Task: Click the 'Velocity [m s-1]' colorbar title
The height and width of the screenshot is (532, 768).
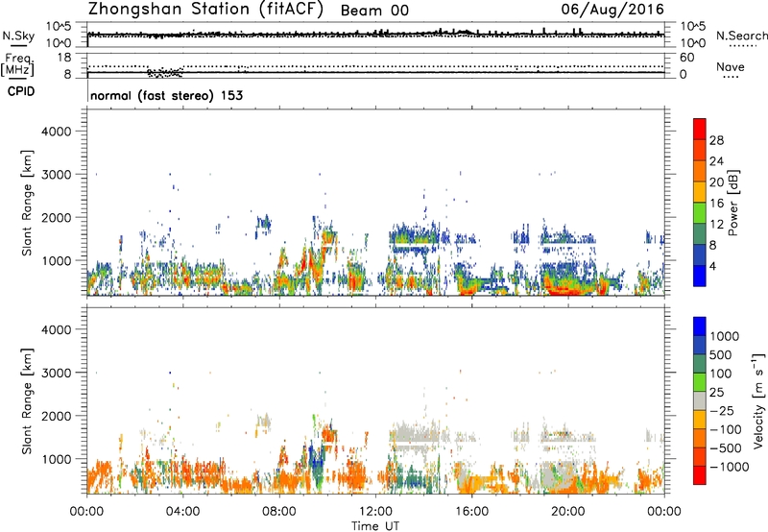Action: [x=758, y=400]
